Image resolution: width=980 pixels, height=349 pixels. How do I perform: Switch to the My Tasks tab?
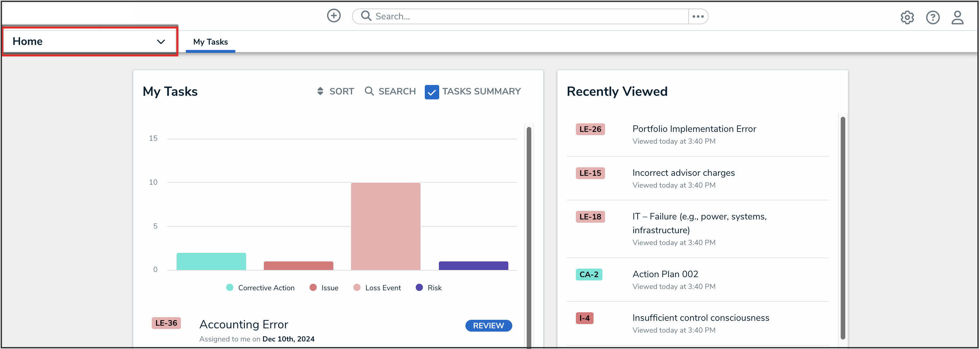click(x=210, y=42)
